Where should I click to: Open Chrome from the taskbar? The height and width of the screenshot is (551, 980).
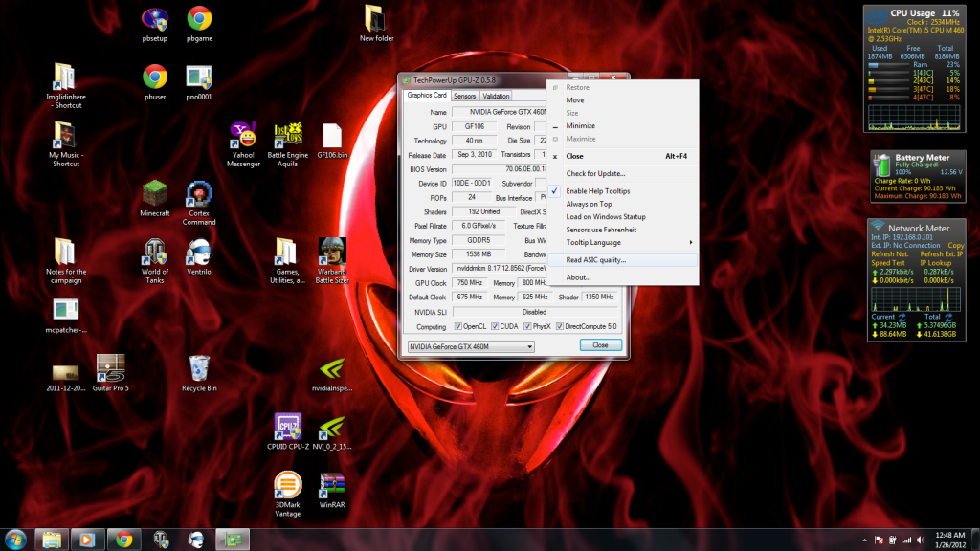(123, 540)
